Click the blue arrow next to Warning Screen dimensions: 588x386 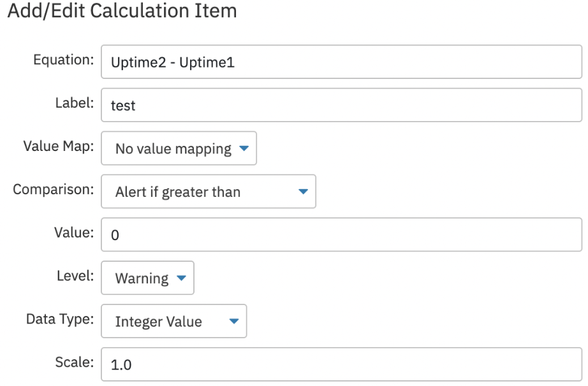pyautogui.click(x=181, y=278)
